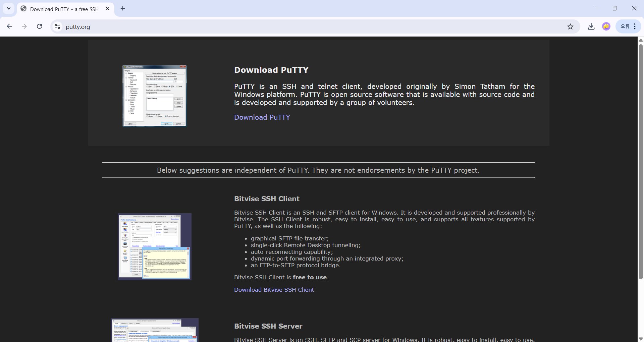644x342 pixels.
Task: Click the forward navigation arrow
Action: (24, 26)
